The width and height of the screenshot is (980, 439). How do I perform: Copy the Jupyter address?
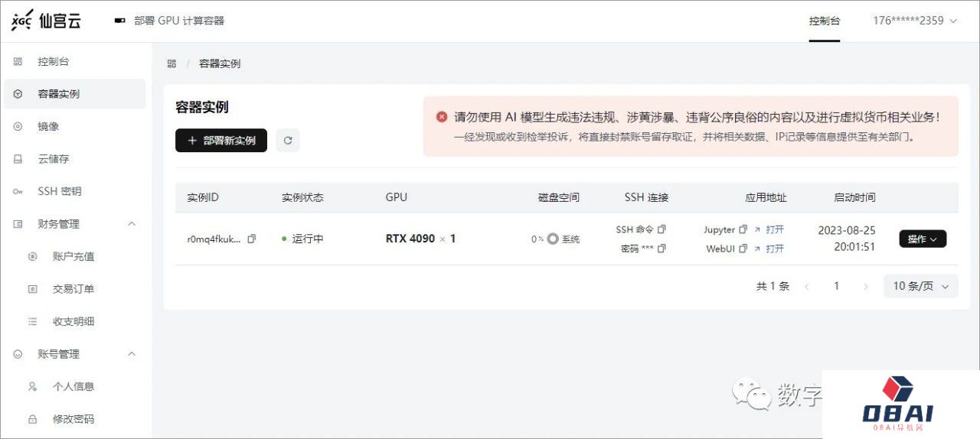pos(743,229)
